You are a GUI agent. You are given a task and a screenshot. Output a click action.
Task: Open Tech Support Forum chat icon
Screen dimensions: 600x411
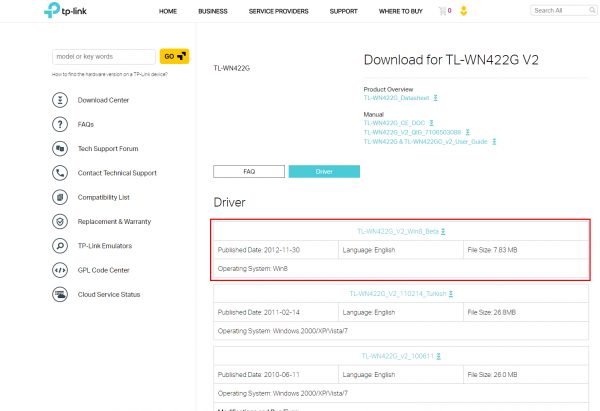click(59, 149)
